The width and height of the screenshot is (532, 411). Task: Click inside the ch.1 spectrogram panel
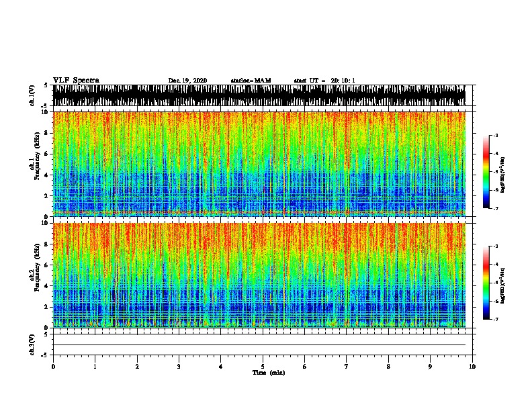tap(259, 164)
